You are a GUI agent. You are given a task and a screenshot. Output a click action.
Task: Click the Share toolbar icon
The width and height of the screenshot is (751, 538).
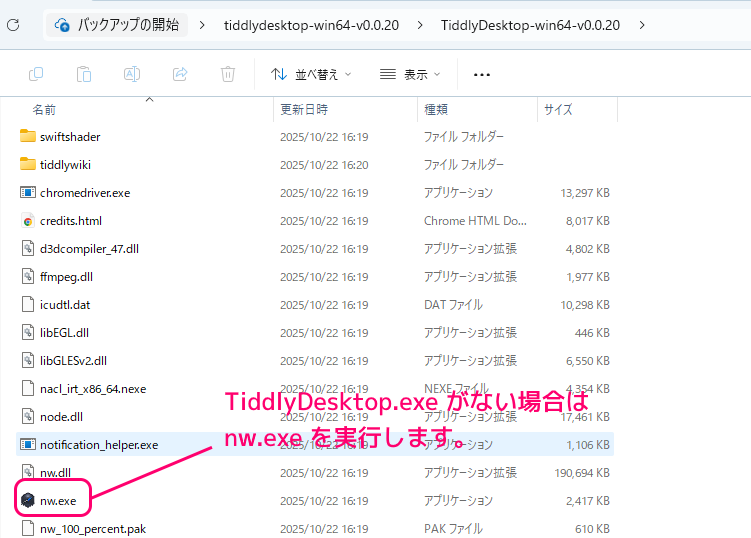[180, 74]
